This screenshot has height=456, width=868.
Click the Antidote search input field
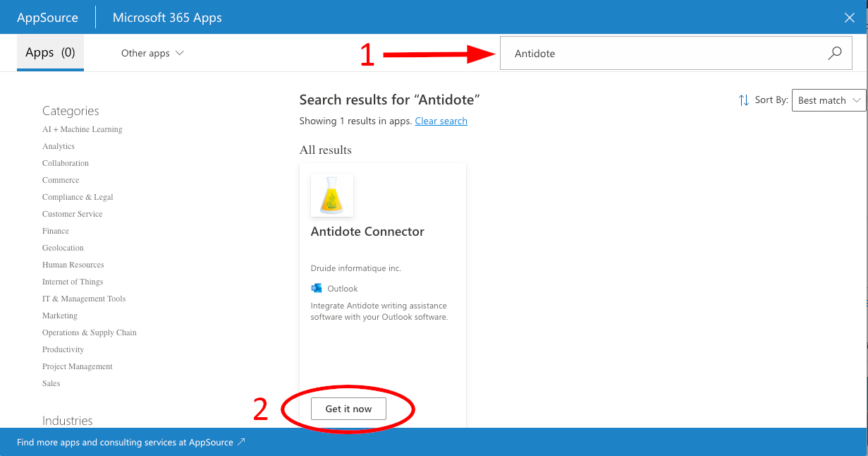coord(663,53)
